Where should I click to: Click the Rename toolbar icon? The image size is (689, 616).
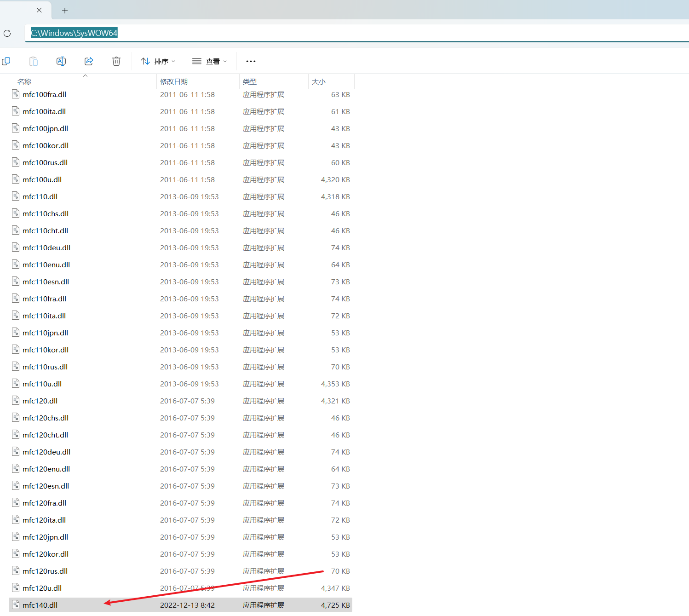(61, 61)
